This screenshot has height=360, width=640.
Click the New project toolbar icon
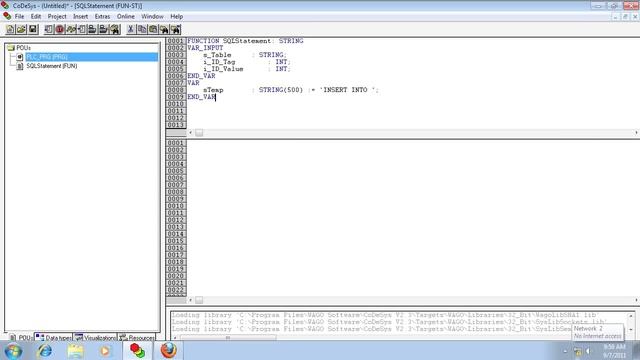10,29
